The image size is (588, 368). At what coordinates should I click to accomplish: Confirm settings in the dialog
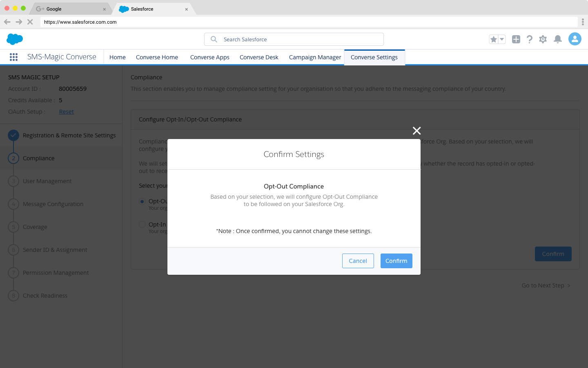(396, 261)
